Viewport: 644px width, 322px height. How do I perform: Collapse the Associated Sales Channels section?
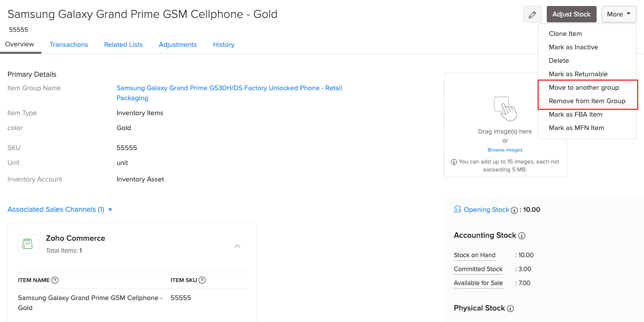110,209
